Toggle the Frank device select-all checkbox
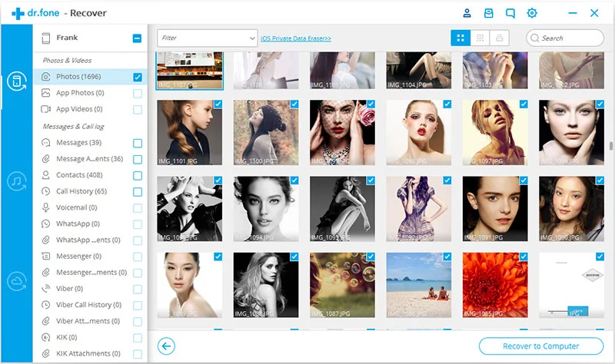Viewport: 615px width, 364px height. tap(137, 38)
